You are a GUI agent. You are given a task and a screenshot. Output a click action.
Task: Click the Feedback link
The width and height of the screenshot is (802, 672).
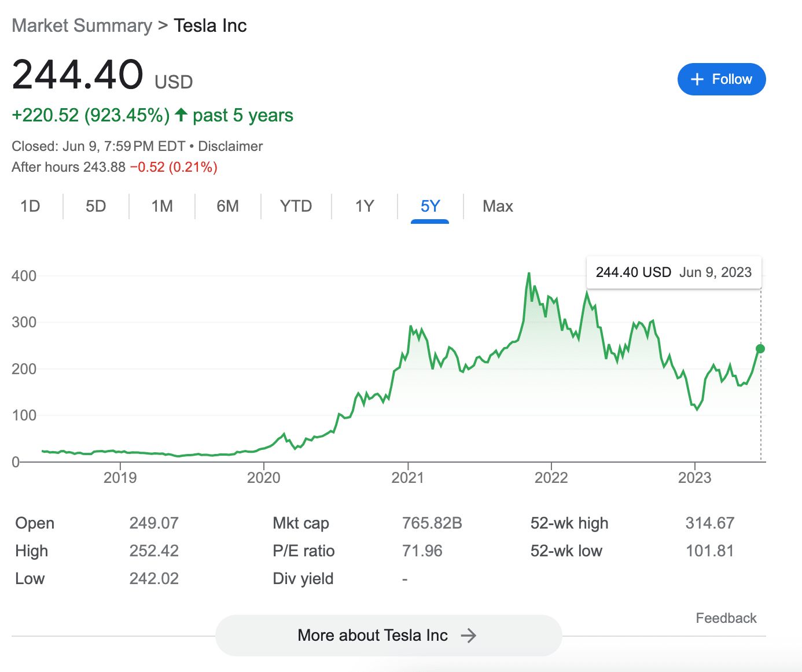[726, 618]
